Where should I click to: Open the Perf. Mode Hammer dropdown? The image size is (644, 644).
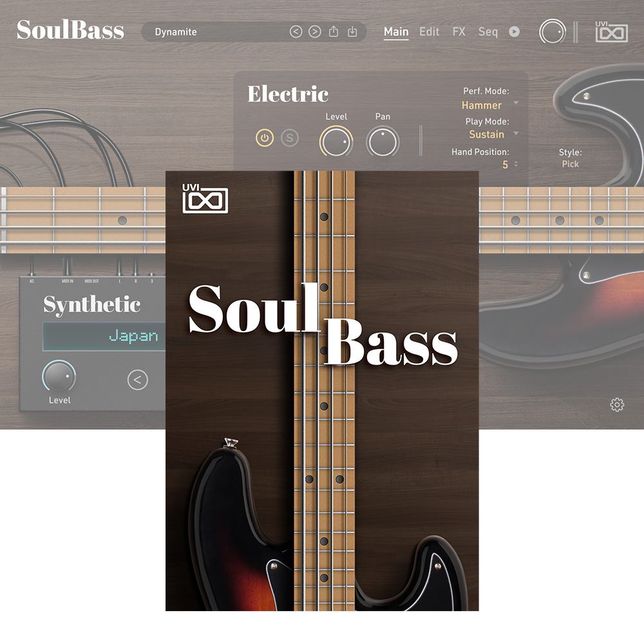click(489, 105)
